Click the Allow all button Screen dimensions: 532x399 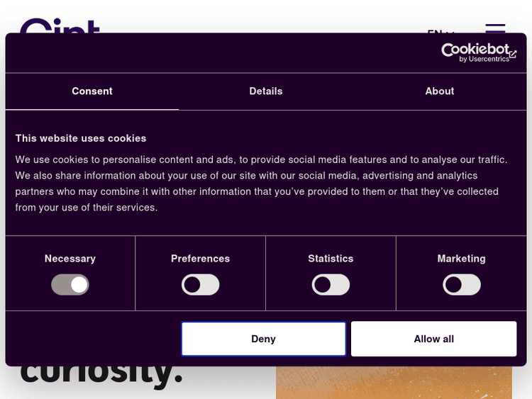(433, 339)
